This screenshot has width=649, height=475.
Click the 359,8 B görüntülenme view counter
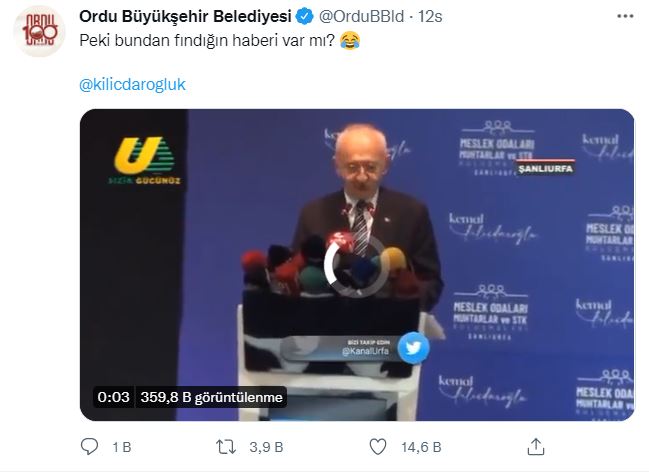click(212, 397)
